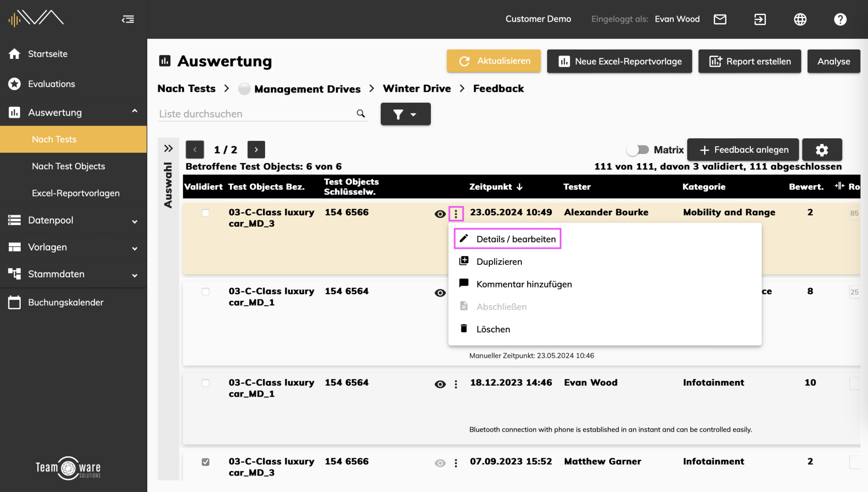868x492 pixels.
Task: Check Validiert box for 154 6566 first row
Action: (x=206, y=213)
